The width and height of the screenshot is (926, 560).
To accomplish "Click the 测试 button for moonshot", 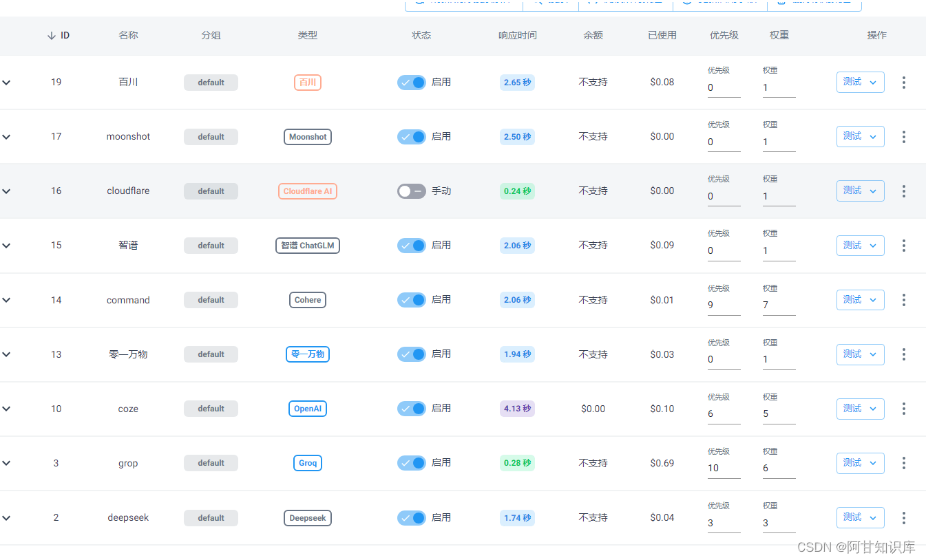I will point(852,136).
